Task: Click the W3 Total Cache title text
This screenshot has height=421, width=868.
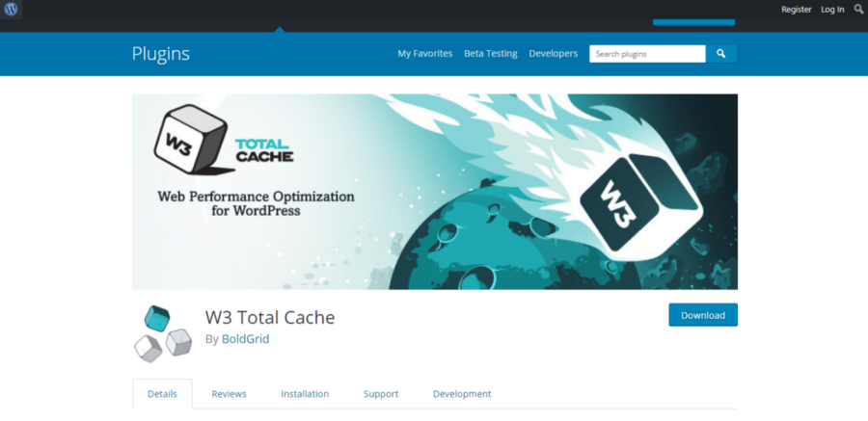Action: pos(270,318)
